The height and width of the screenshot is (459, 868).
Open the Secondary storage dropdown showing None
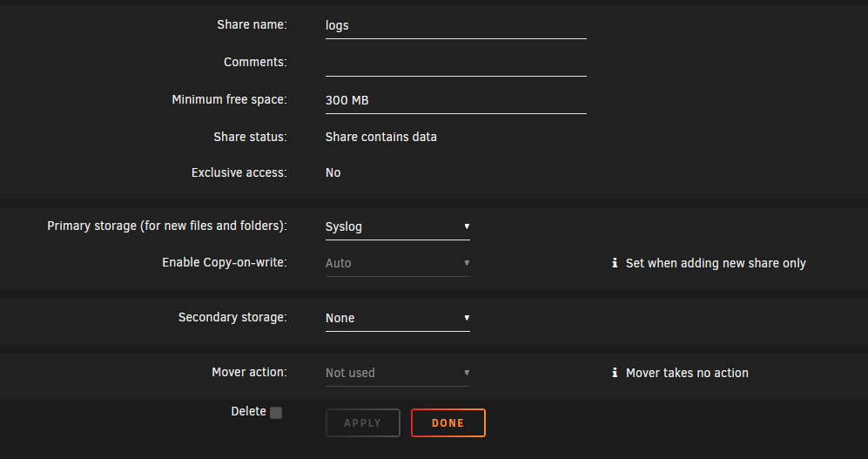tap(398, 318)
